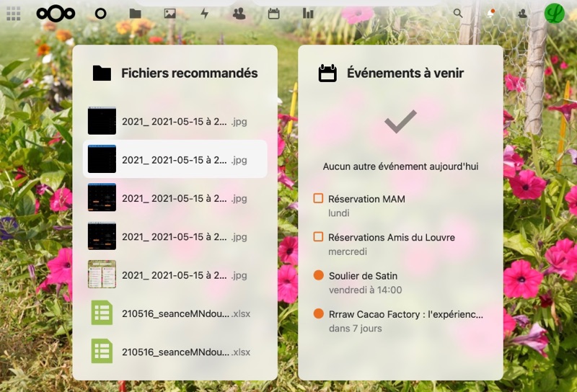
Task: Open the last 210516_seanceMNdou .xlsx file
Action: (175, 352)
